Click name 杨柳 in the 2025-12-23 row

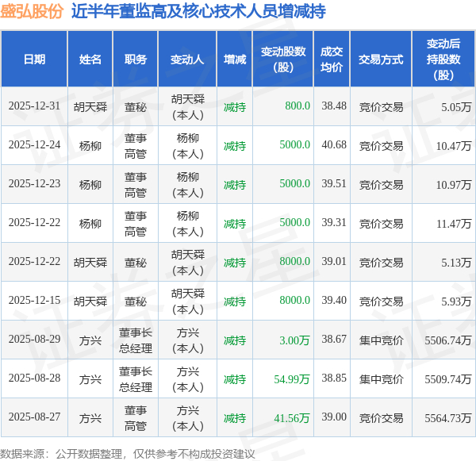90,185
